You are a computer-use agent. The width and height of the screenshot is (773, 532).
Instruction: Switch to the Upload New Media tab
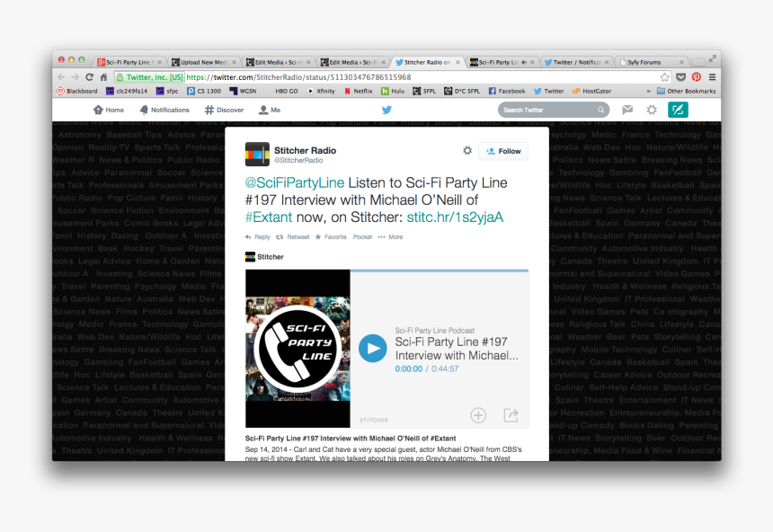202,62
